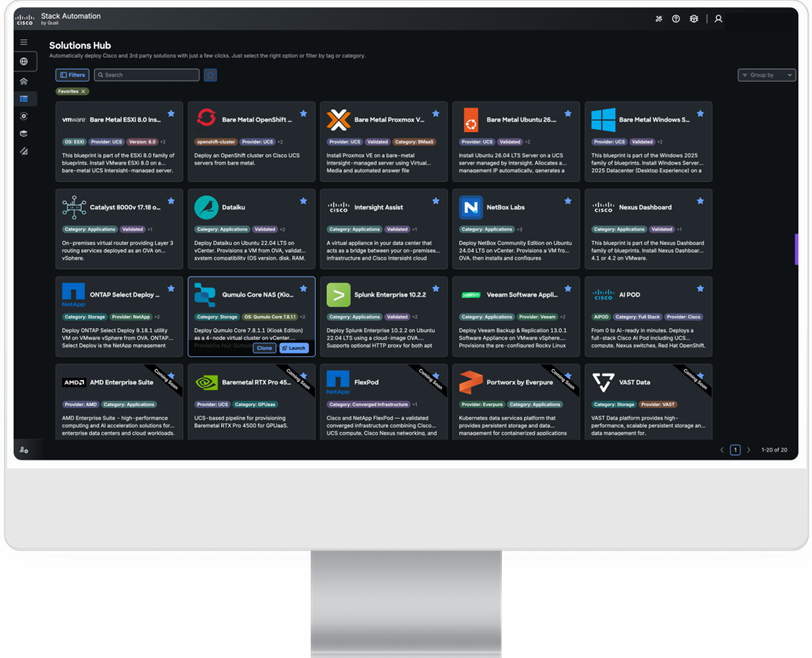Open the Veeam Software Appliance card title
The height and width of the screenshot is (658, 812).
pyautogui.click(x=522, y=295)
